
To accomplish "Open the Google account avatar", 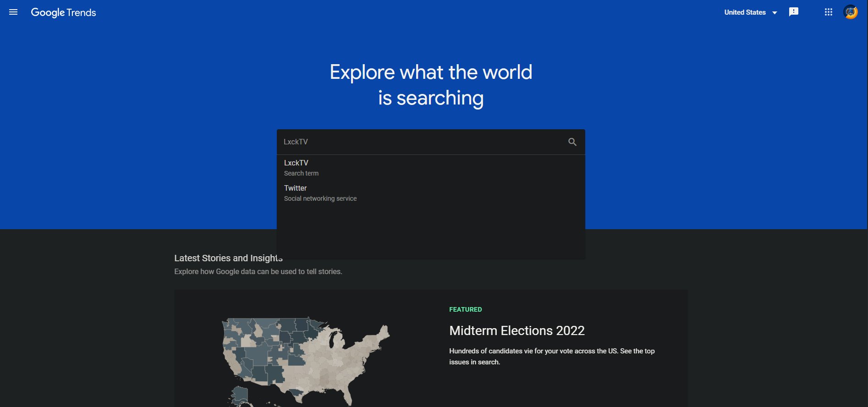I will (851, 12).
